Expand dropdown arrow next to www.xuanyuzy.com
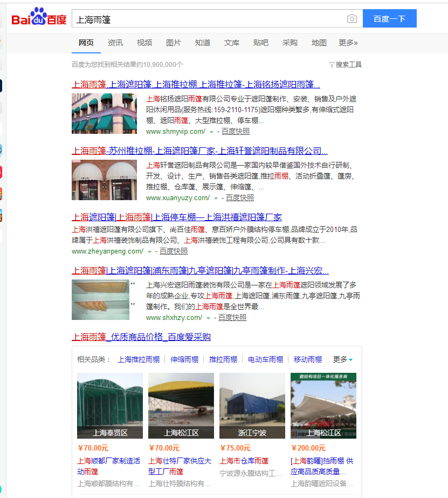This screenshot has height=498, width=448. (216, 199)
